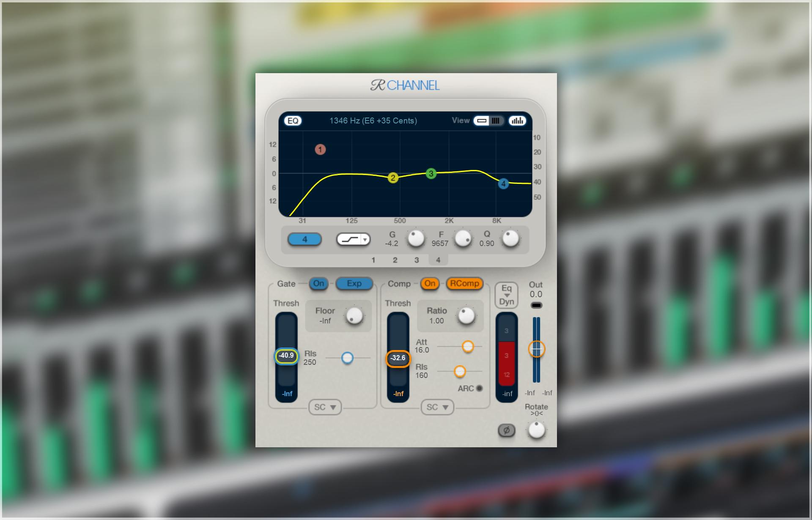812x520 pixels.
Task: Click the attack value 16.0
Action: (x=422, y=350)
